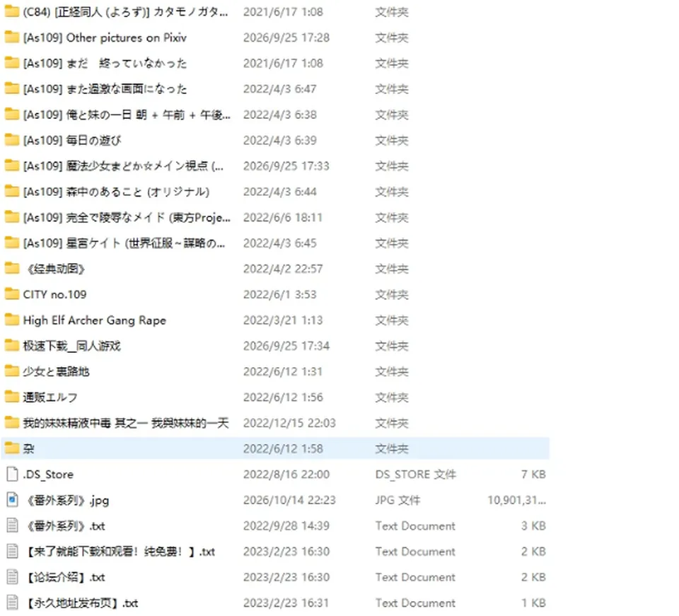The width and height of the screenshot is (679, 616).
Task: Select the folder icon of the (C84) folder
Action: (12, 12)
